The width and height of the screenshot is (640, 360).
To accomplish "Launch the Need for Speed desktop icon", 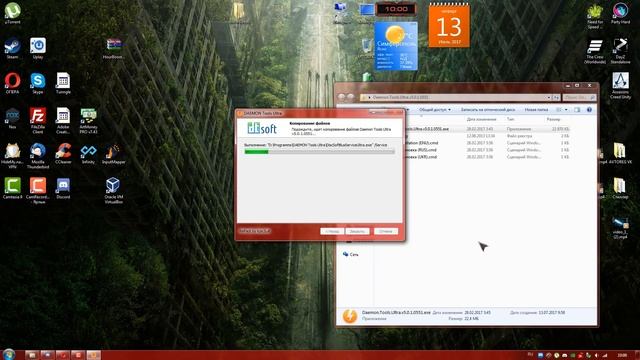I will pos(595,16).
